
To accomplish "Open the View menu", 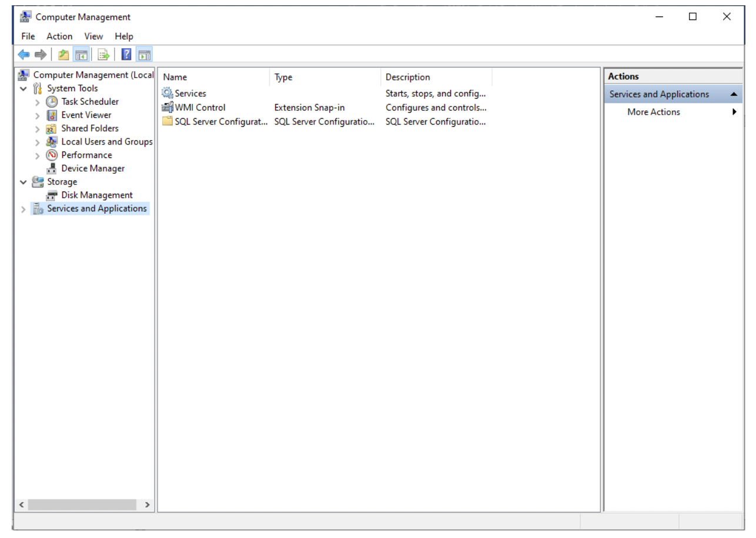I will coord(93,36).
